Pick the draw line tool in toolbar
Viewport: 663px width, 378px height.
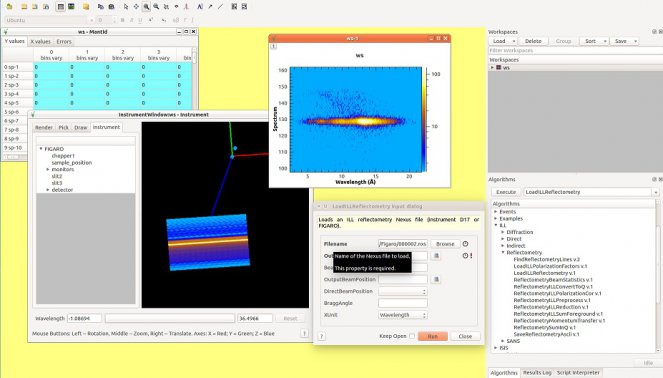click(221, 7)
